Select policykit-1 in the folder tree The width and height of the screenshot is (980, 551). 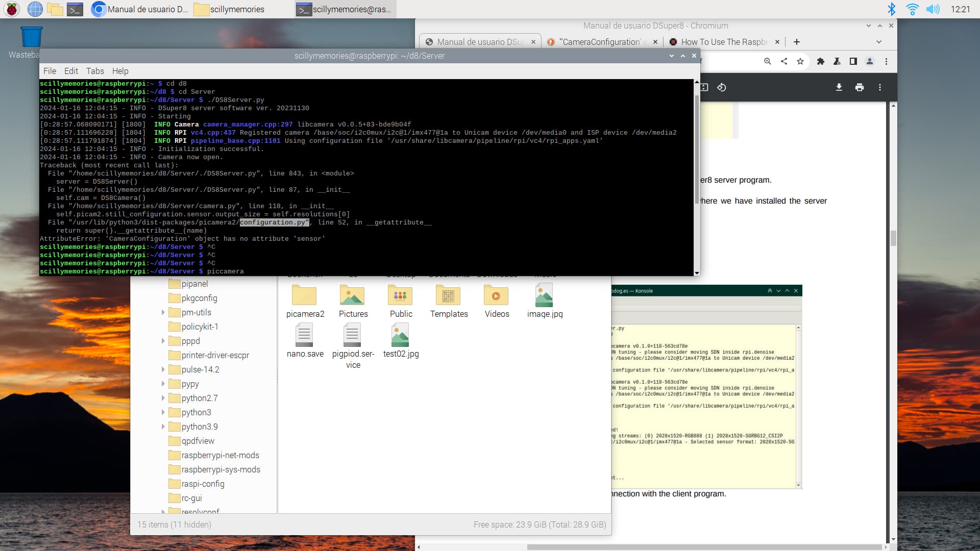coord(200,327)
